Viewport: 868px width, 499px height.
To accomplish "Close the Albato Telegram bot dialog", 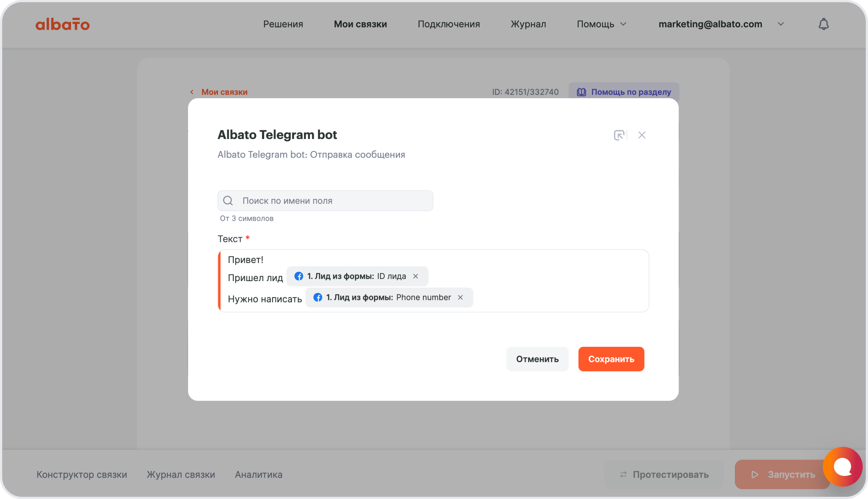I will click(642, 135).
